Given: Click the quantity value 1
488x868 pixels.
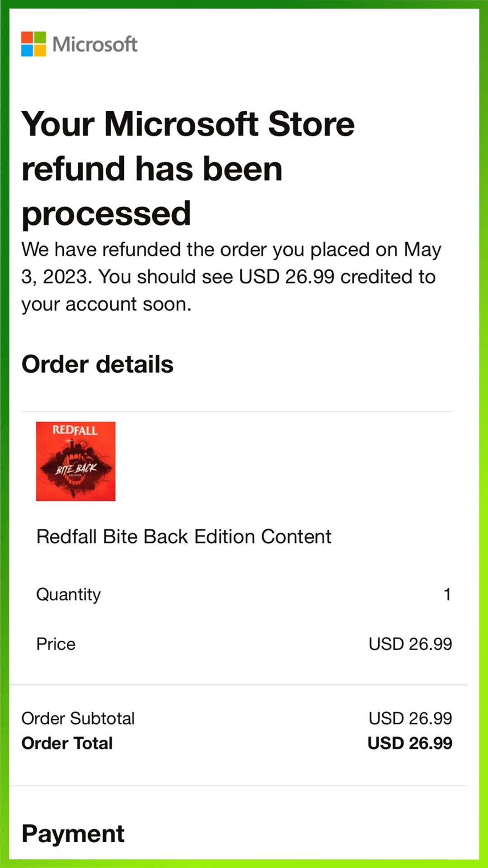Looking at the screenshot, I should pos(447,594).
